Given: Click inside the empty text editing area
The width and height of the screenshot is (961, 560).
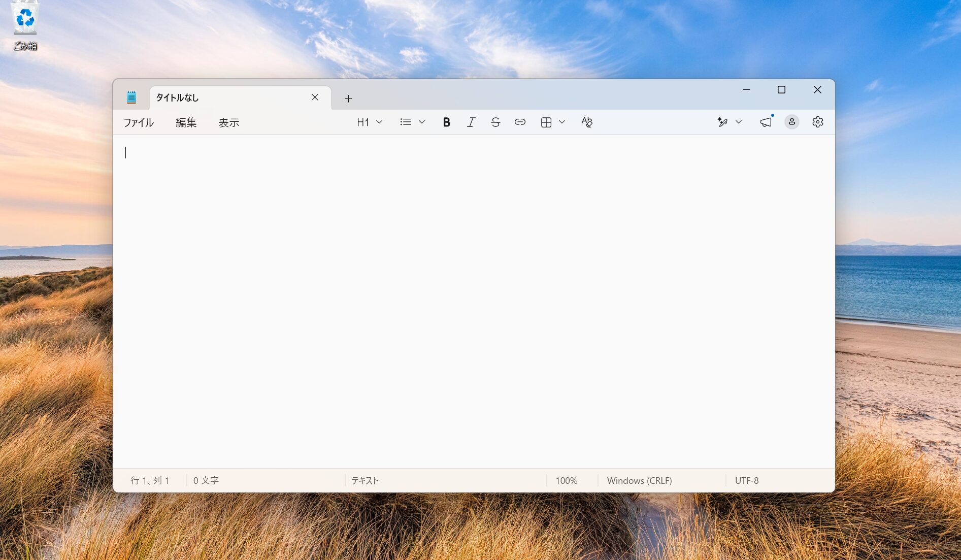Looking at the screenshot, I should pyautogui.click(x=474, y=302).
